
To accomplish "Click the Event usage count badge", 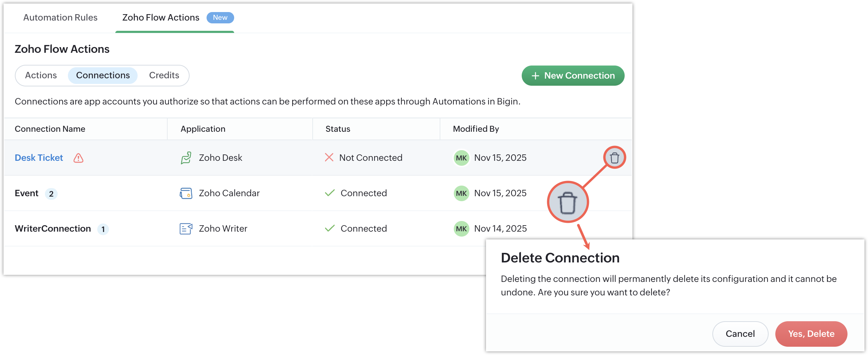I will click(x=51, y=194).
